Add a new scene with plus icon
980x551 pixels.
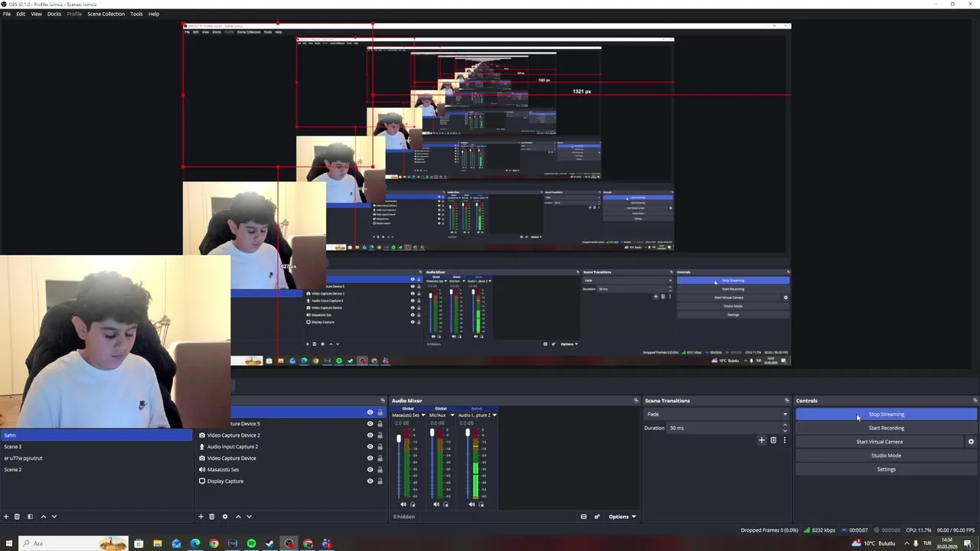tap(6, 517)
